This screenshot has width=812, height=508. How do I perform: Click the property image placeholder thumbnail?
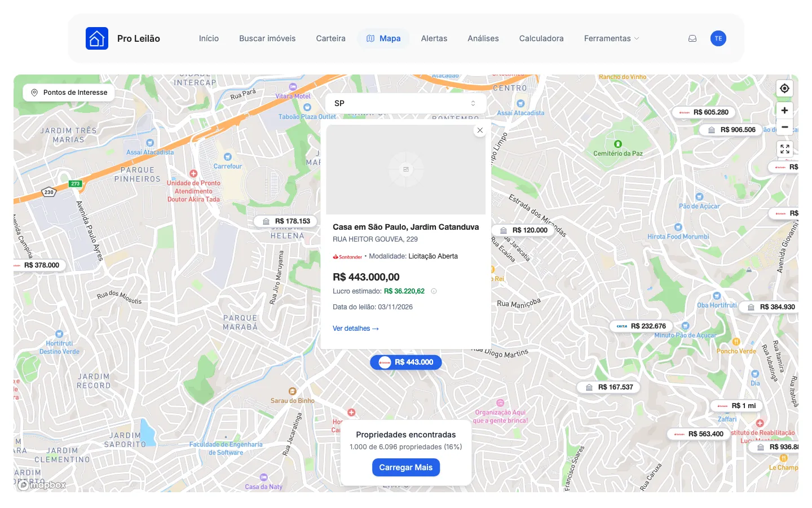pyautogui.click(x=406, y=169)
